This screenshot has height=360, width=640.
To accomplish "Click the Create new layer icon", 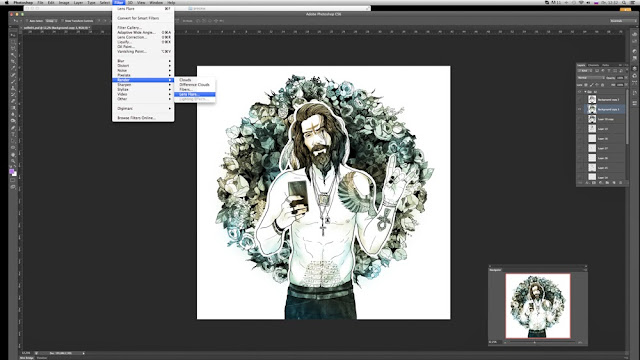I will pos(614,183).
